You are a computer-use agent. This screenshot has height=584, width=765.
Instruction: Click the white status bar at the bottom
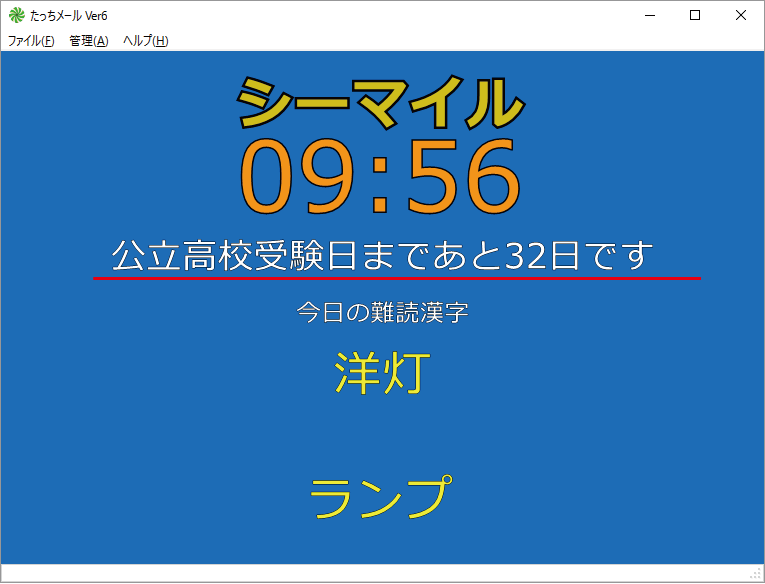tap(380, 573)
